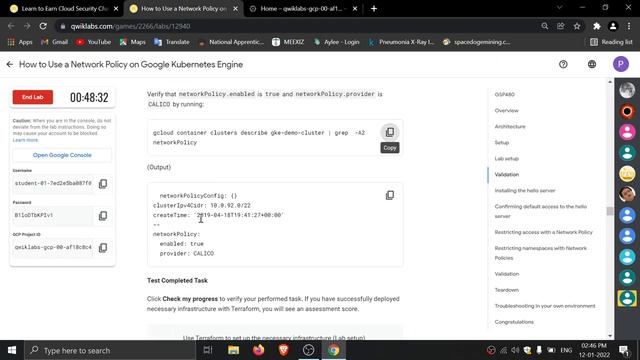
Task: Reload the page in Chrome
Action: [x=43, y=26]
